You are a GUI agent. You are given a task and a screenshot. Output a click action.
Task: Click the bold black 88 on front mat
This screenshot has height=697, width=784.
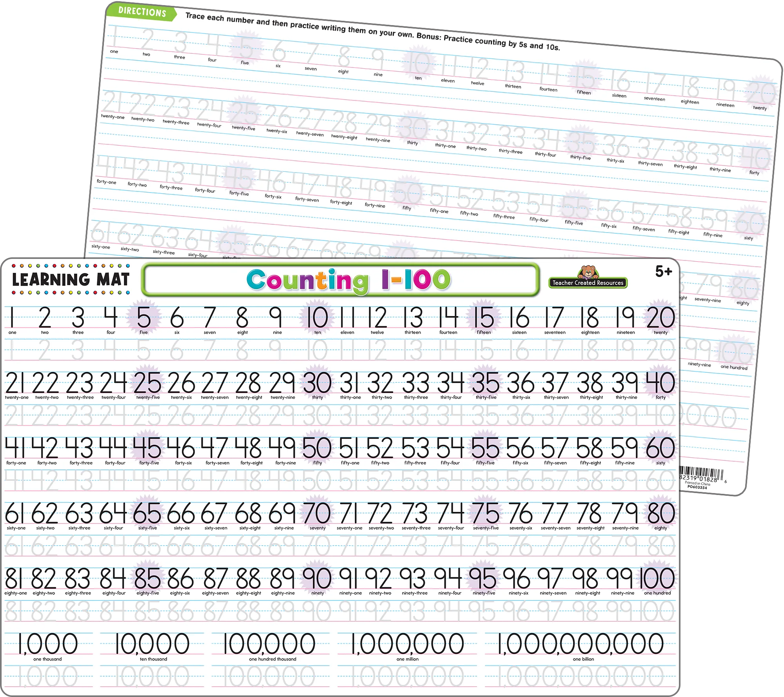point(248,578)
